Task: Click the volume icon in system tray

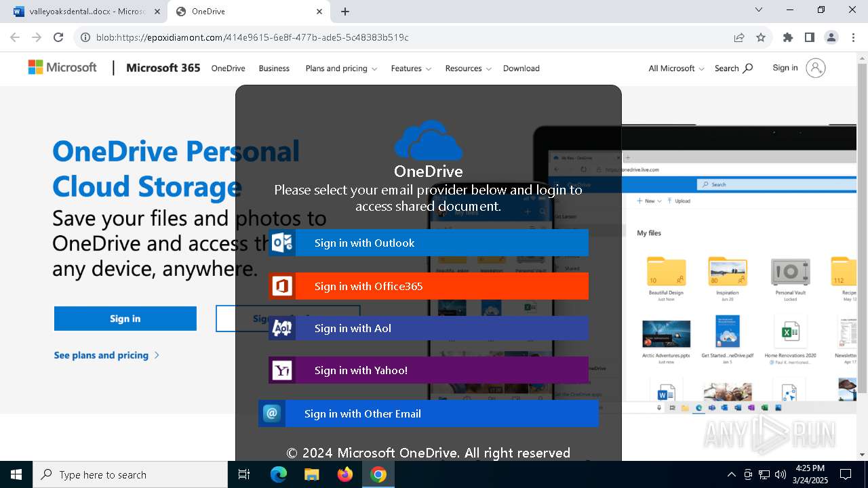Action: 781,474
